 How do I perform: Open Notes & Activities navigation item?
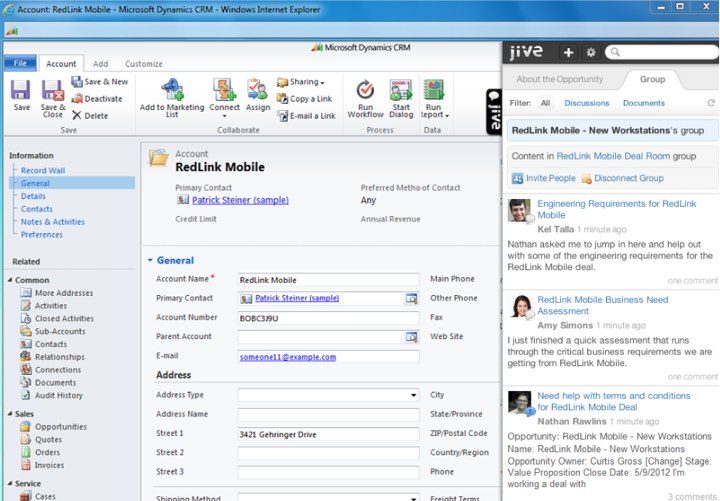52,222
